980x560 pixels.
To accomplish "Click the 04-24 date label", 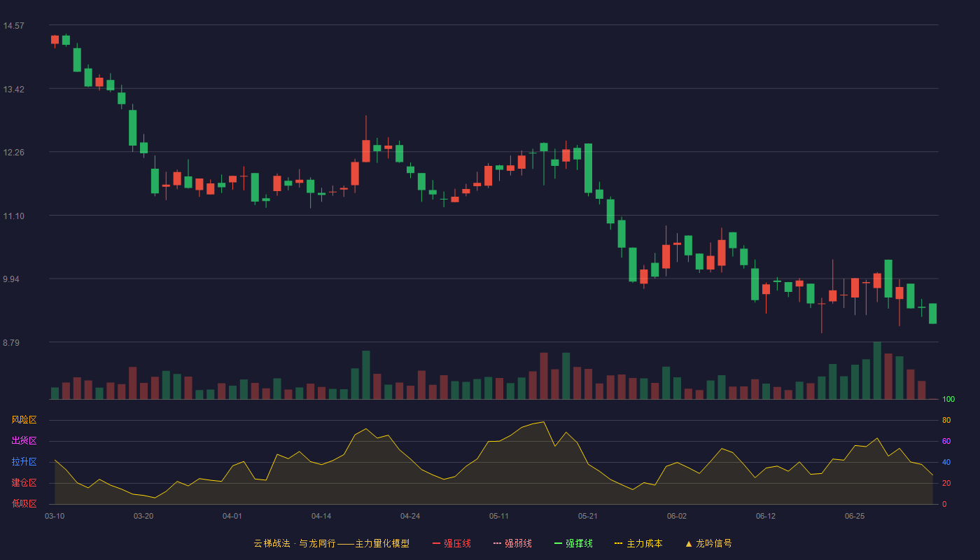I will click(410, 516).
